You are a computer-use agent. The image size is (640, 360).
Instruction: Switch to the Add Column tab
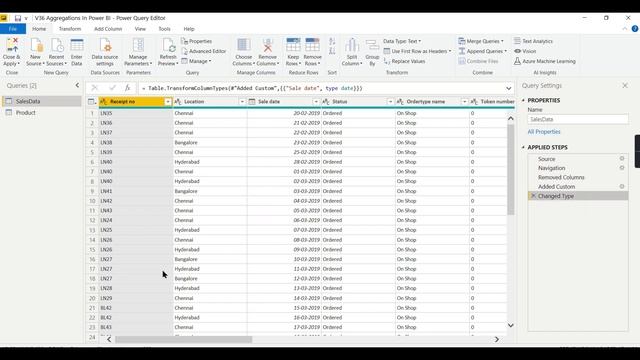[108, 29]
